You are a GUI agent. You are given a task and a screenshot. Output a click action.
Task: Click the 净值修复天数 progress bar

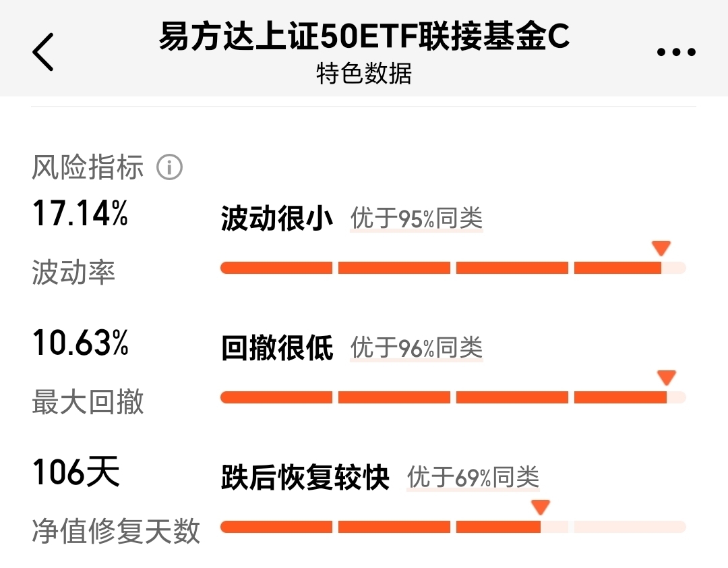(x=453, y=527)
